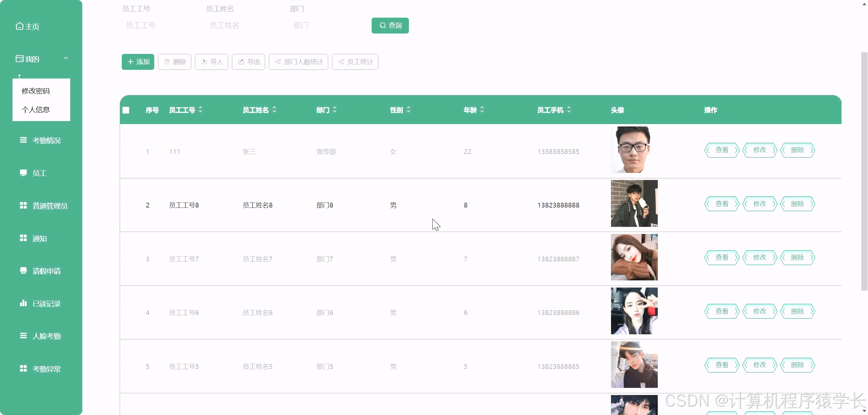The width and height of the screenshot is (868, 415).
Task: Open 修改密码 submenu item
Action: tap(36, 91)
